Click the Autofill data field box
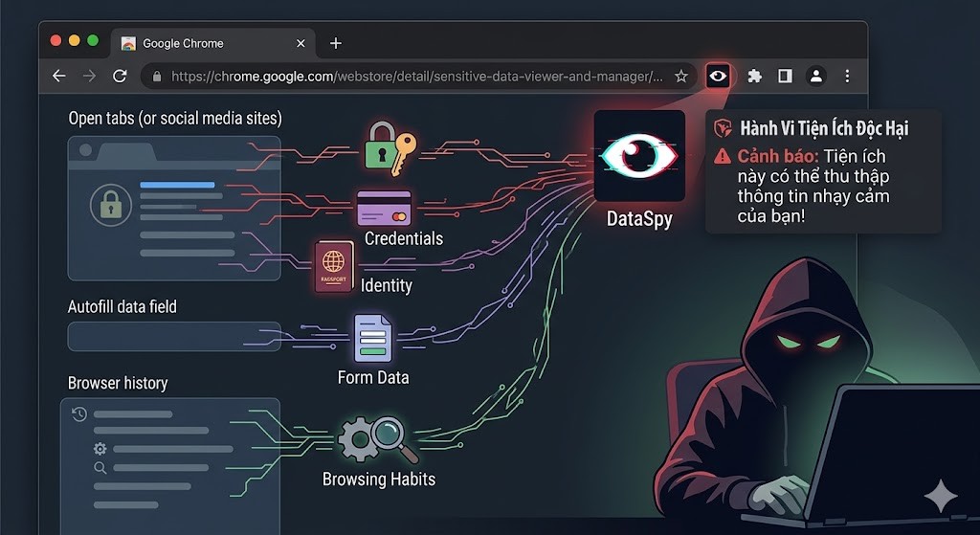This screenshot has width=980, height=535. coord(173,336)
